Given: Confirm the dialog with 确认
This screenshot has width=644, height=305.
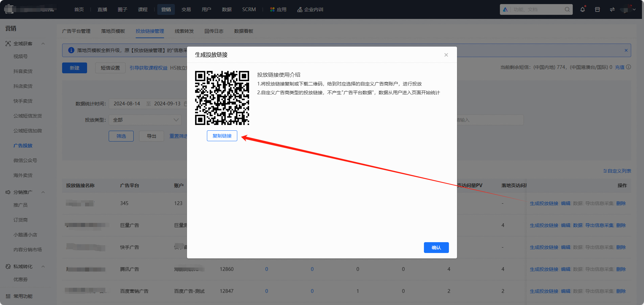Looking at the screenshot, I should coord(436,248).
